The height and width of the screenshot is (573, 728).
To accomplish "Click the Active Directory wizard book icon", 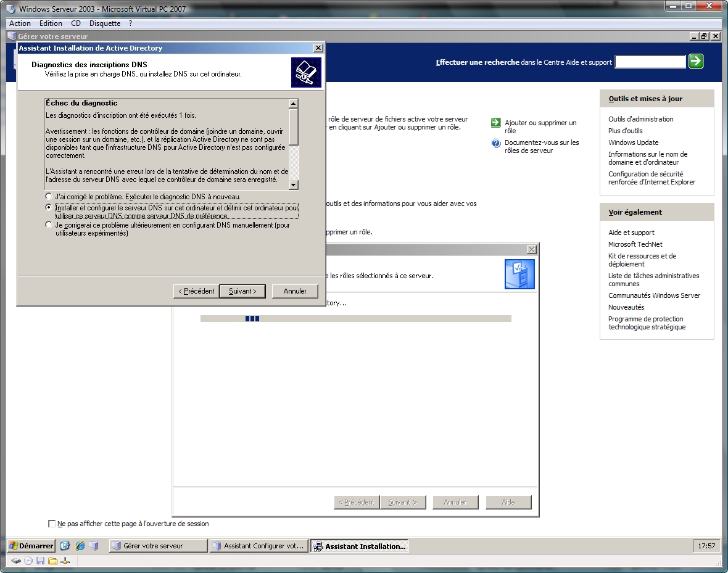I will 306,72.
